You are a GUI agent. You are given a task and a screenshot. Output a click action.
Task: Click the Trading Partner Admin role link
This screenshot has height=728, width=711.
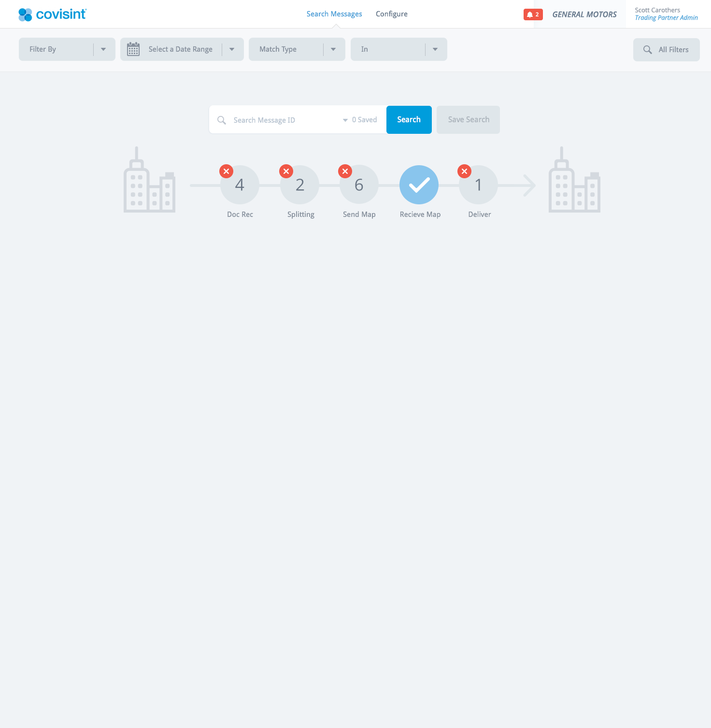pos(667,18)
